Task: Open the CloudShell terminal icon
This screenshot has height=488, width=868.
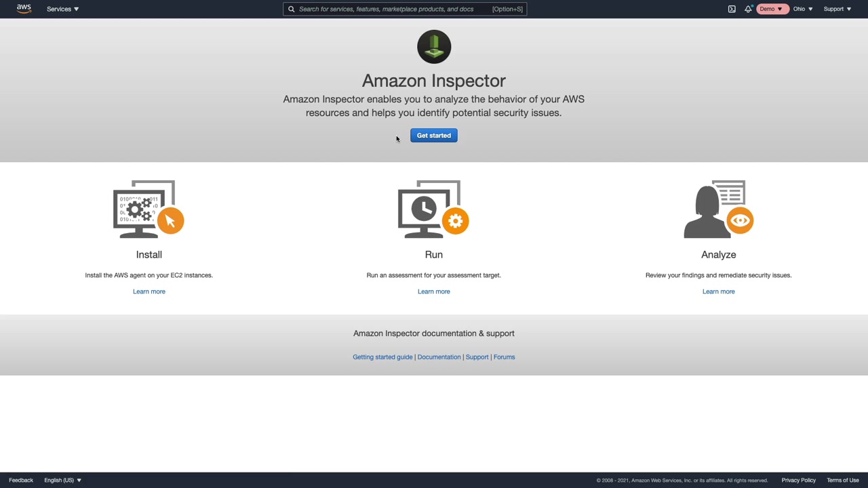Action: (x=732, y=9)
